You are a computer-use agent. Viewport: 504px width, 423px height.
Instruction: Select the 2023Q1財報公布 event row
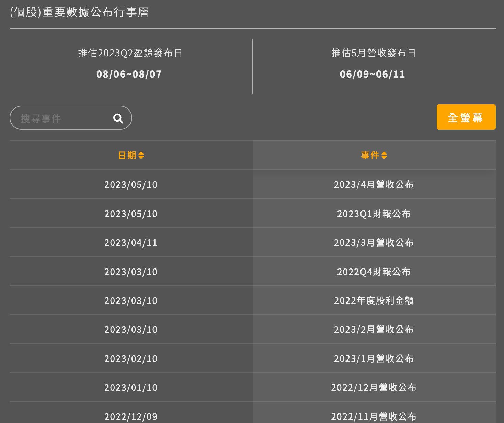[x=374, y=214]
